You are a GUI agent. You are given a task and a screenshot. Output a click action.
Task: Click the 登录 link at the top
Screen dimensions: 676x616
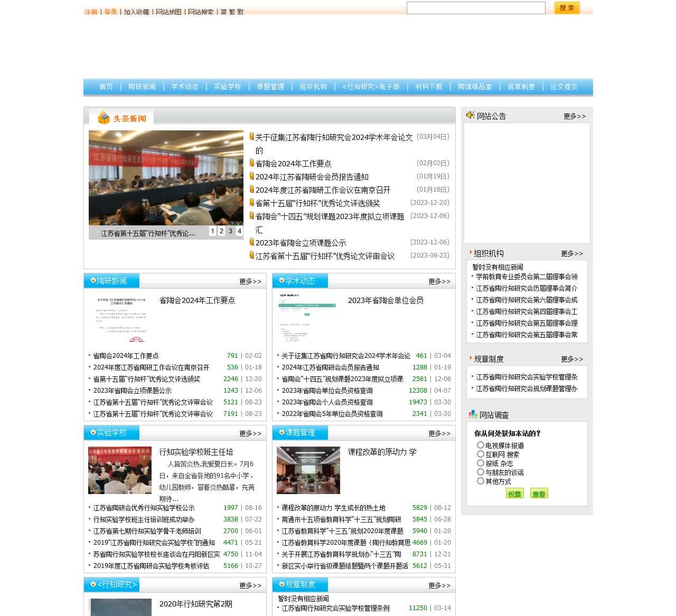(x=110, y=12)
